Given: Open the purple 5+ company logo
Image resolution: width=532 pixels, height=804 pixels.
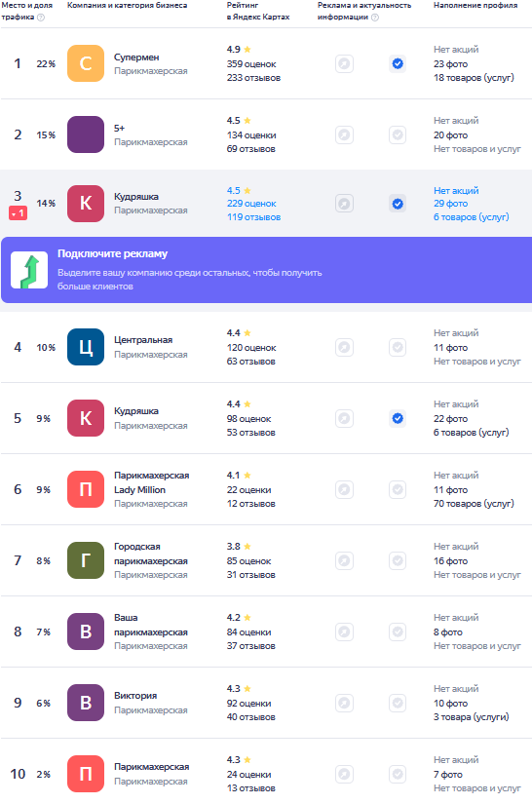Looking at the screenshot, I should coord(86,134).
